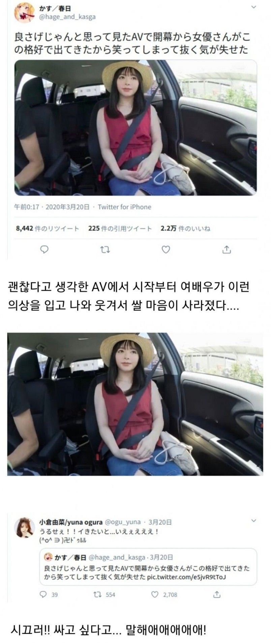View the 225 quote tweets list
This screenshot has height=644, width=271.
pyautogui.click(x=120, y=228)
